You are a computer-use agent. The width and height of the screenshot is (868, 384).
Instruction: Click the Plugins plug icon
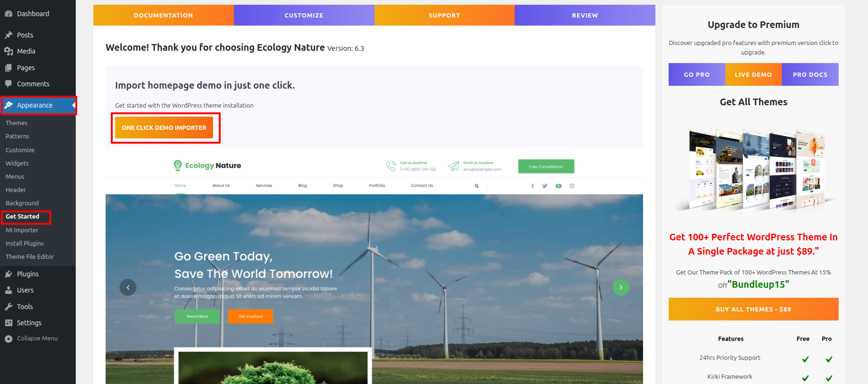click(x=9, y=274)
